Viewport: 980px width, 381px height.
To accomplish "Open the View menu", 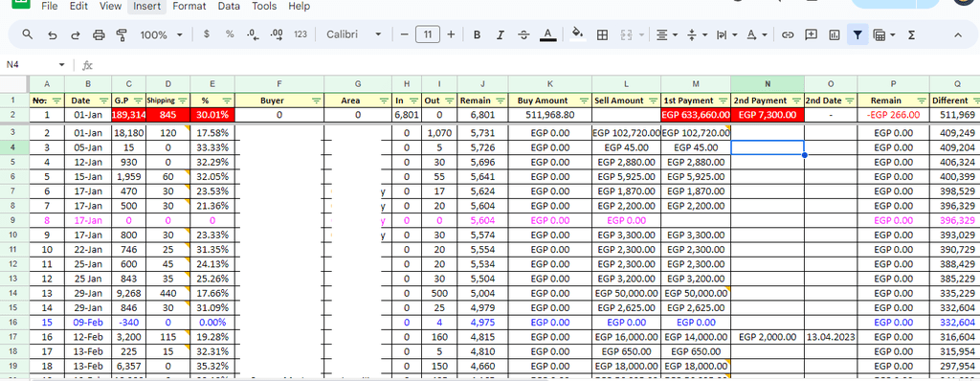I will click(111, 7).
